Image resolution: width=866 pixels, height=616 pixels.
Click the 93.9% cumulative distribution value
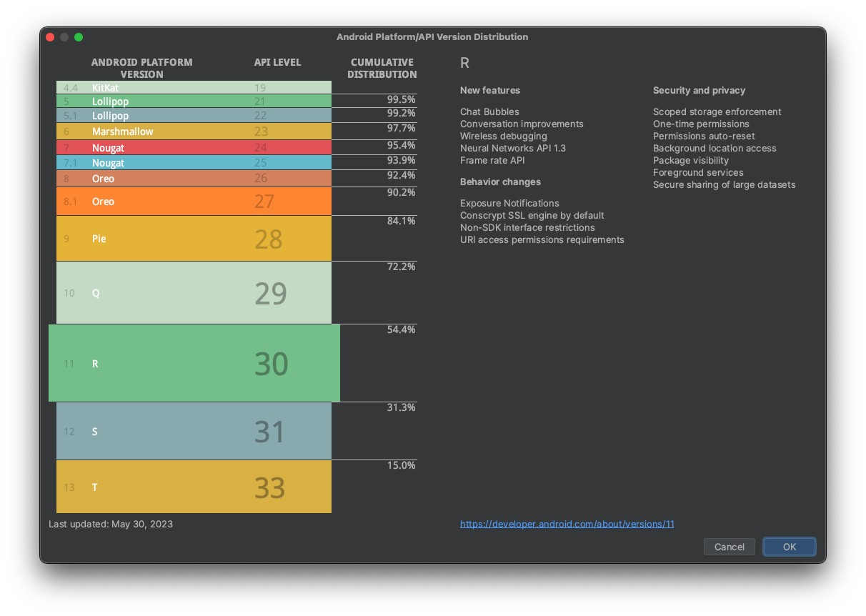(401, 160)
